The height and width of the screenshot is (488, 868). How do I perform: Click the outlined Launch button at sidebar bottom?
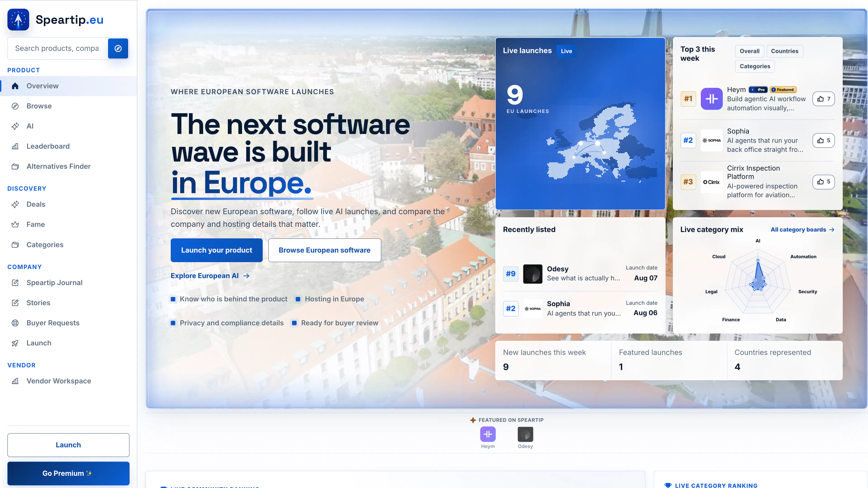point(68,445)
